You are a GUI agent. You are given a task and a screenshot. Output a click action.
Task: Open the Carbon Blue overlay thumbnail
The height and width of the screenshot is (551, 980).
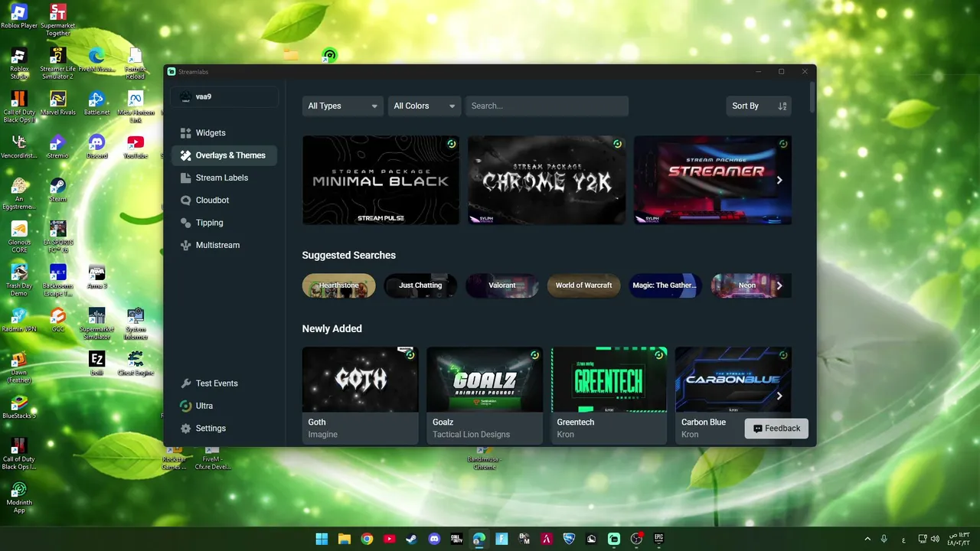[x=733, y=380]
